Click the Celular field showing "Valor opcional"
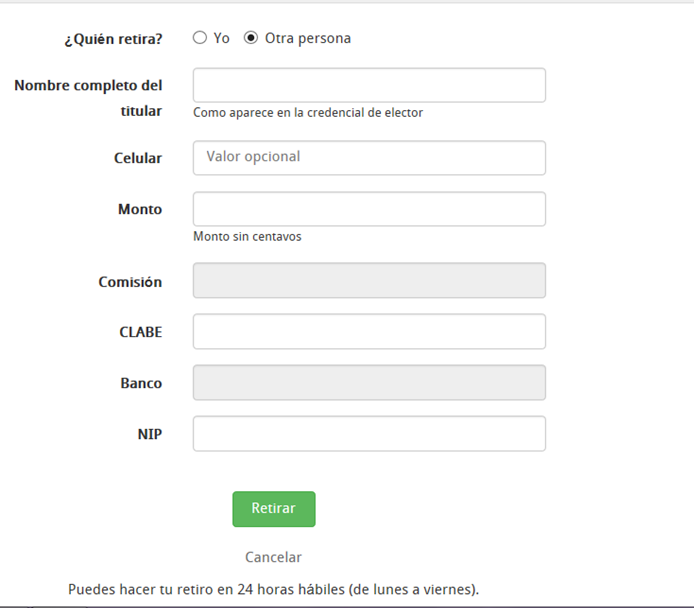The height and width of the screenshot is (608, 694). [x=369, y=158]
